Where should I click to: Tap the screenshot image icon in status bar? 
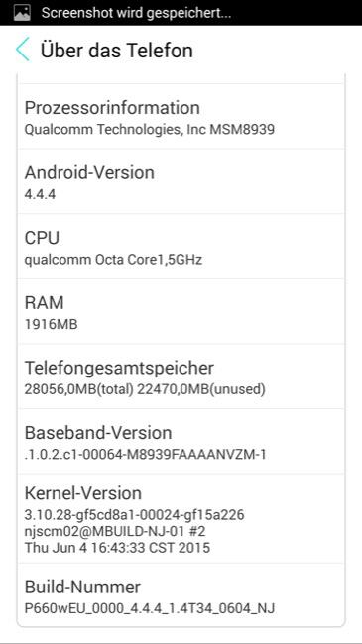22,13
